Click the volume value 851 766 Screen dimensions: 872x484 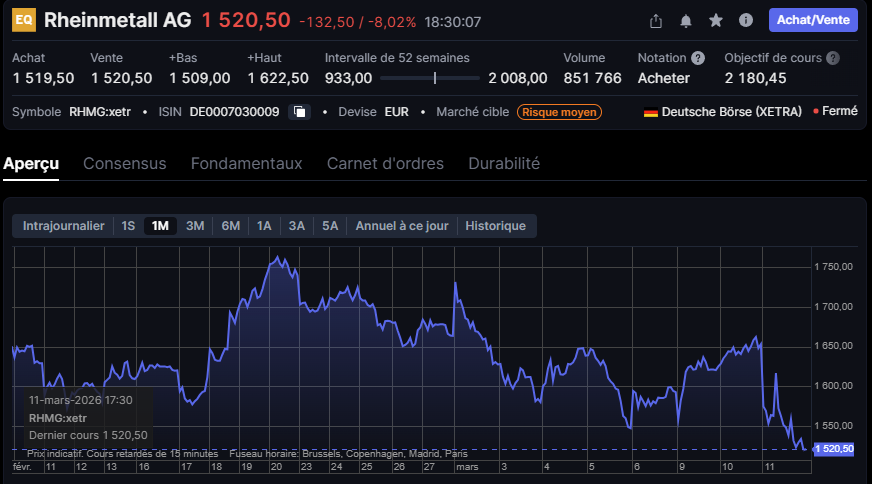click(592, 78)
